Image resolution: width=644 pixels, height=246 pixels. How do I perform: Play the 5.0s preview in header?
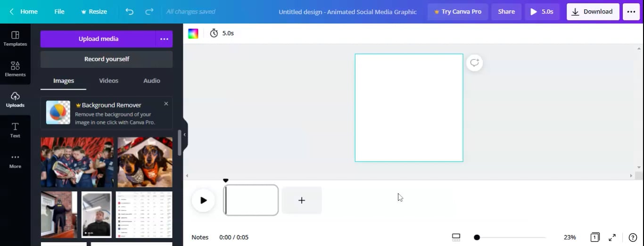(542, 12)
